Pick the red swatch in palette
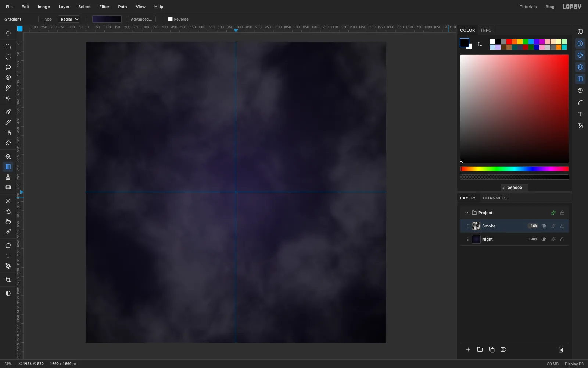 click(x=509, y=42)
